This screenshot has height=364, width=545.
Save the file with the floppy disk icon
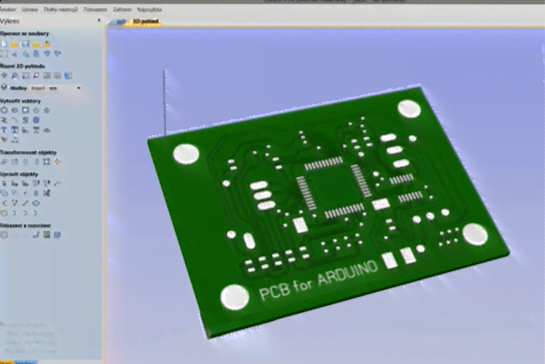pyautogui.click(x=25, y=44)
